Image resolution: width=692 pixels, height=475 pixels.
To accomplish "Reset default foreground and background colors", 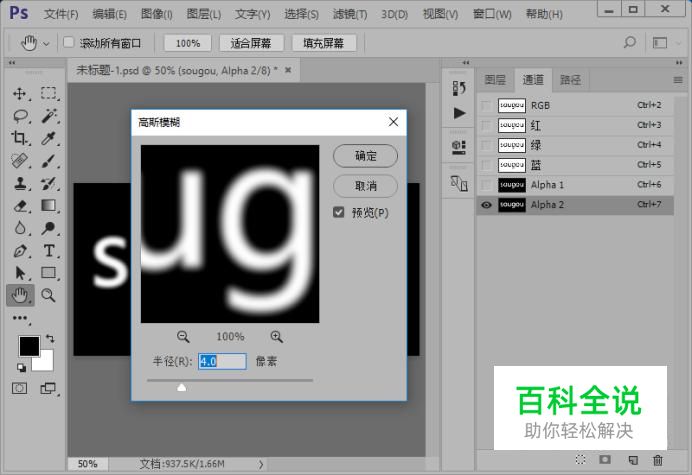I will (21, 367).
